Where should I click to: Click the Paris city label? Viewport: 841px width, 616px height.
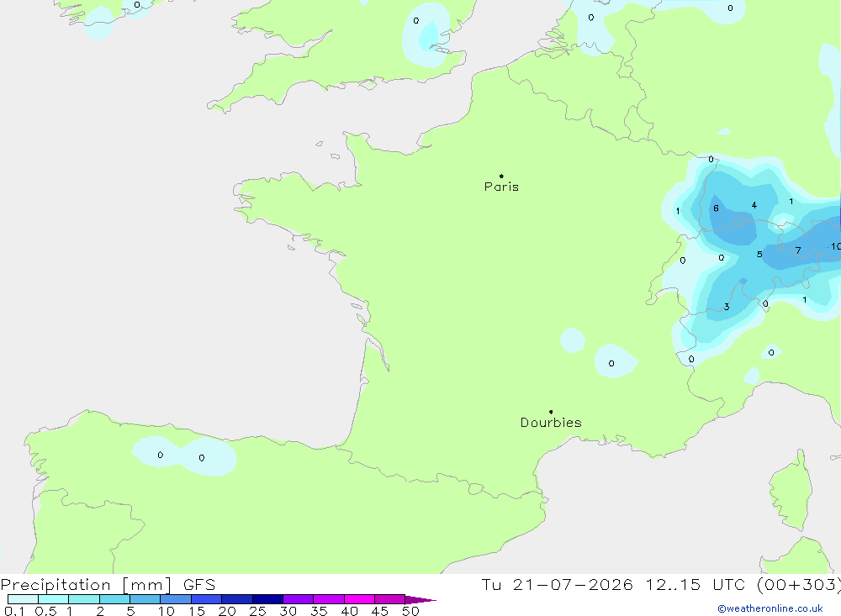[x=501, y=187]
